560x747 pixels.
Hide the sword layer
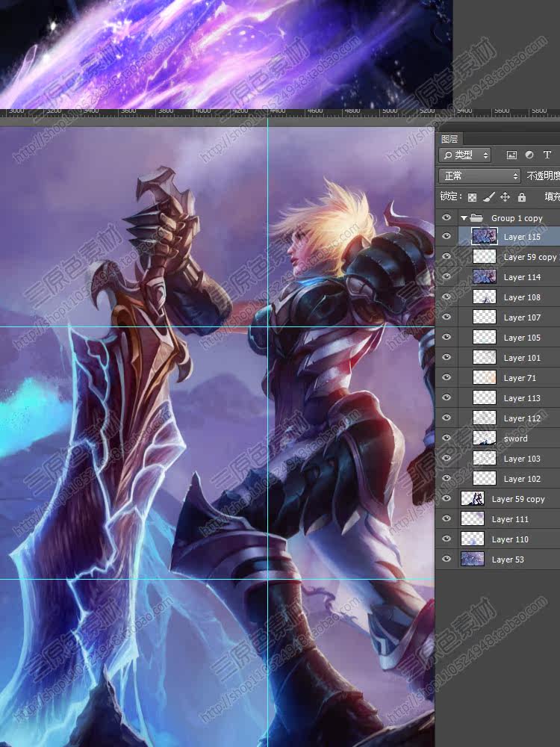[x=447, y=438]
